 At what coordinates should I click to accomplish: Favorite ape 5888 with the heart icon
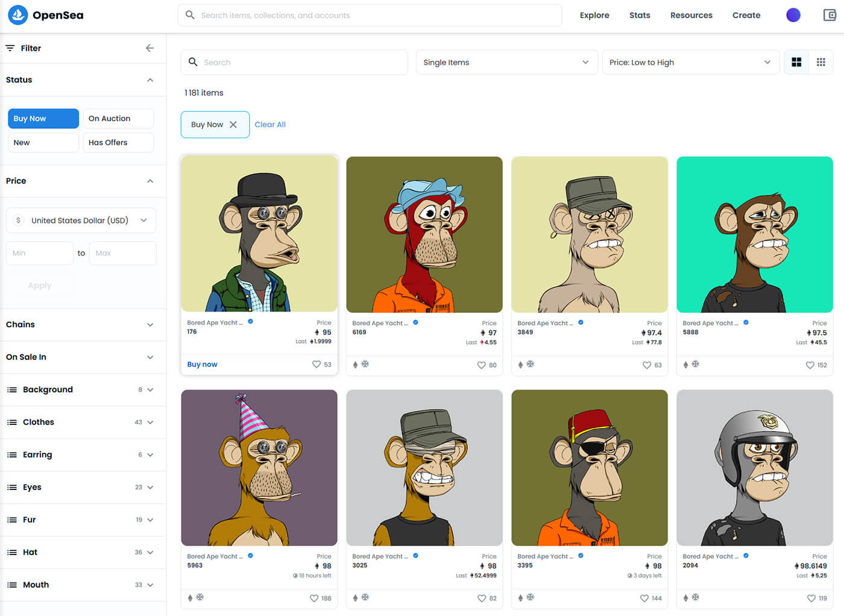tap(810, 365)
